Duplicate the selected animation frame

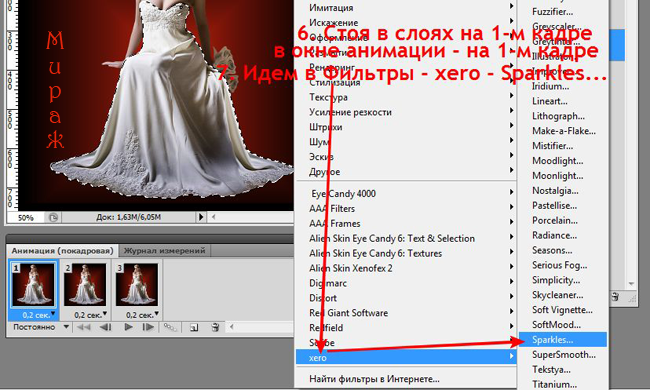coord(194,327)
